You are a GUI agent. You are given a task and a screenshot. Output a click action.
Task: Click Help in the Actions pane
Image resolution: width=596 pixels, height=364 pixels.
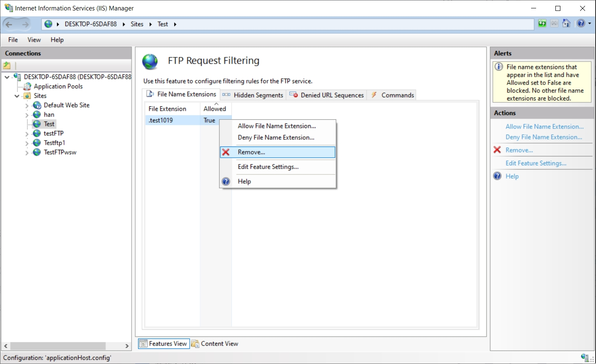tap(512, 176)
